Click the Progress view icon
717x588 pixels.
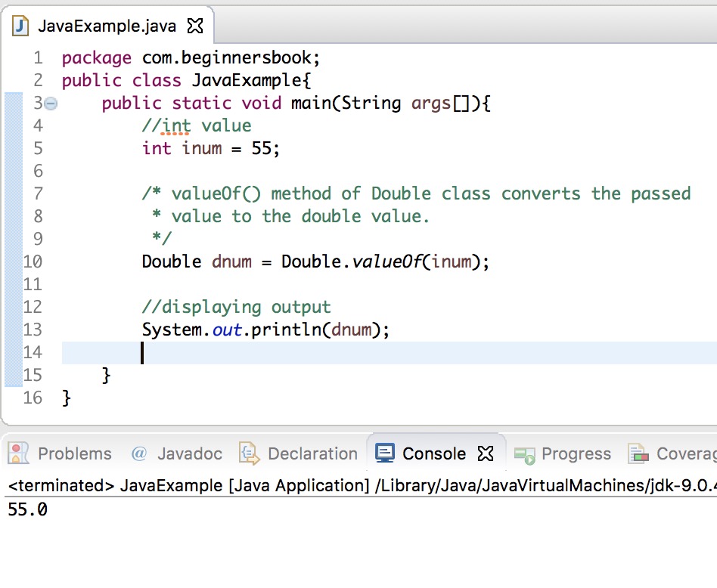tap(524, 455)
